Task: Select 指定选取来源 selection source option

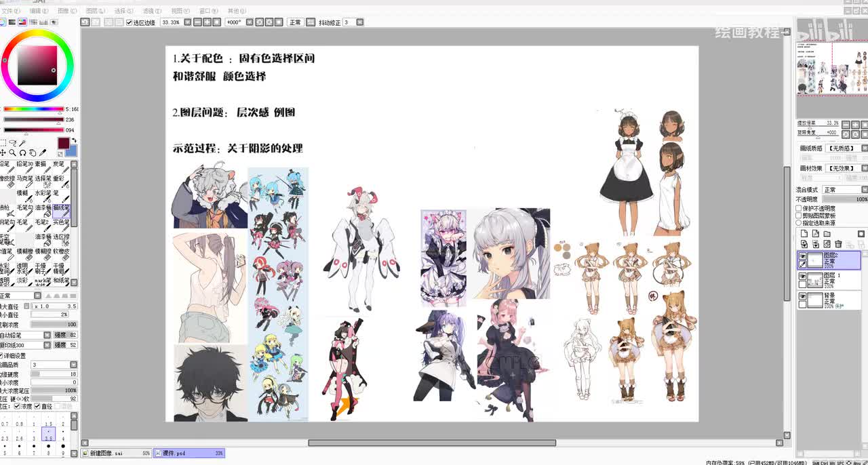Action: [x=798, y=223]
